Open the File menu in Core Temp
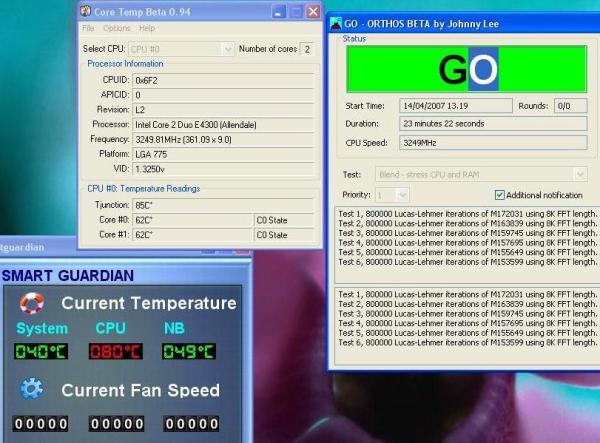Image resolution: width=600 pixels, height=443 pixels. [x=88, y=28]
